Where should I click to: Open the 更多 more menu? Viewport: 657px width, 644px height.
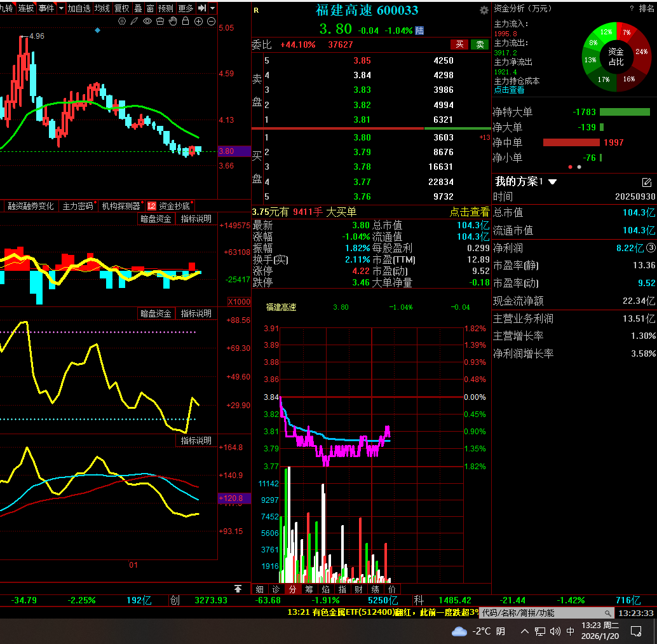[x=186, y=8]
